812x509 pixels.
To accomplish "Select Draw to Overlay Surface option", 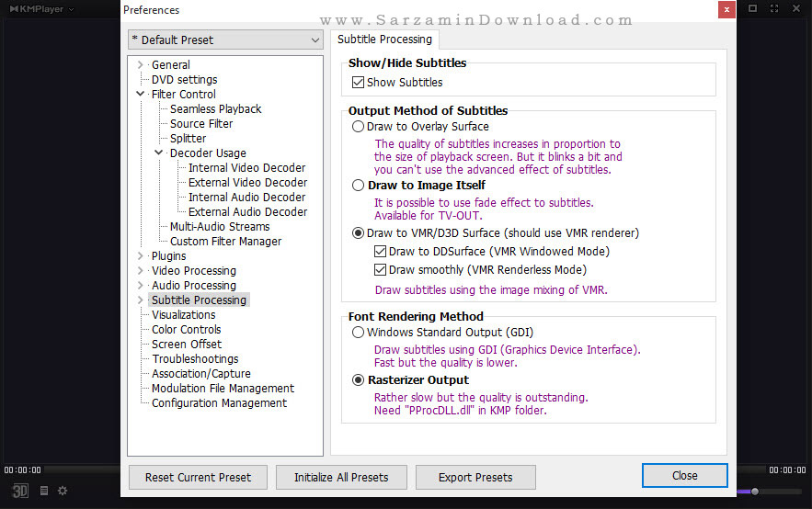I will (x=358, y=127).
